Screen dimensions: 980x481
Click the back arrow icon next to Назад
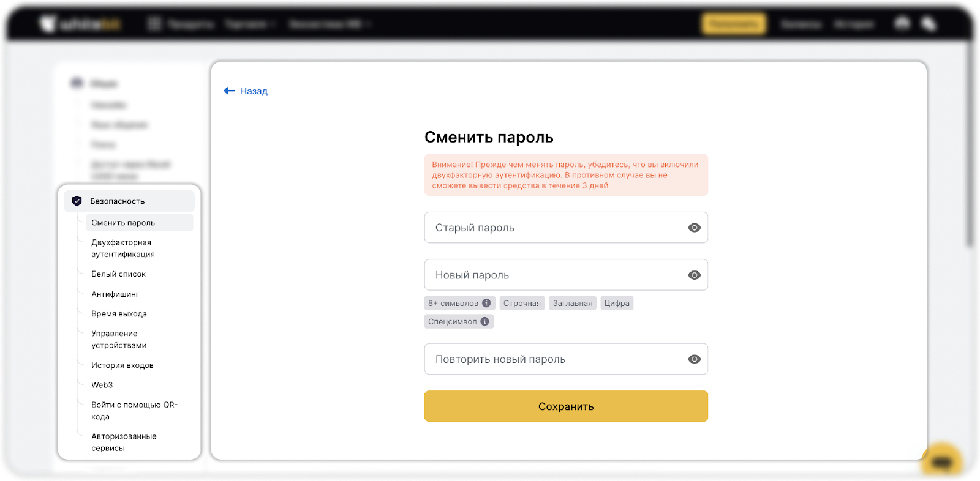coord(229,91)
